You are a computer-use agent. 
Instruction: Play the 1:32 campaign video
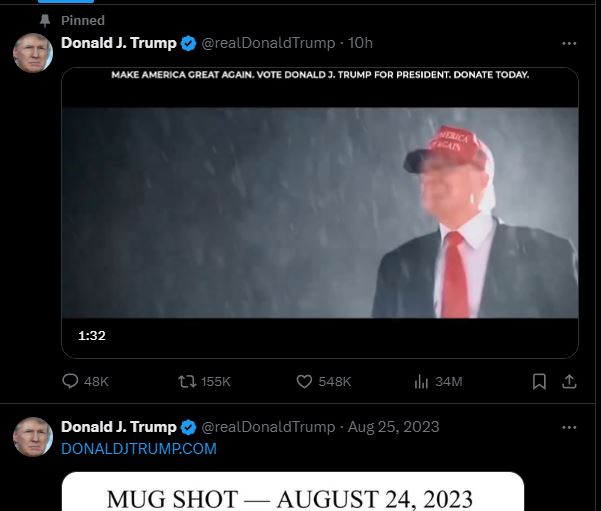pos(320,213)
